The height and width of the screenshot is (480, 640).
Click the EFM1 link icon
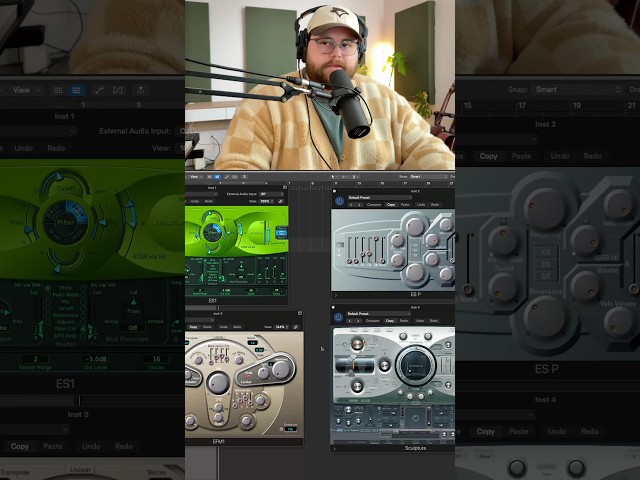[x=296, y=327]
